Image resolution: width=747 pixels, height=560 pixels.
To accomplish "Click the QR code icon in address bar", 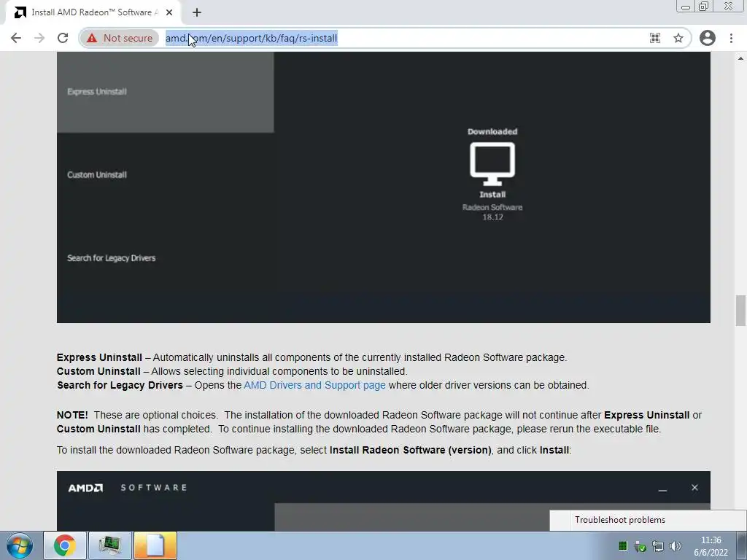I will [x=655, y=38].
